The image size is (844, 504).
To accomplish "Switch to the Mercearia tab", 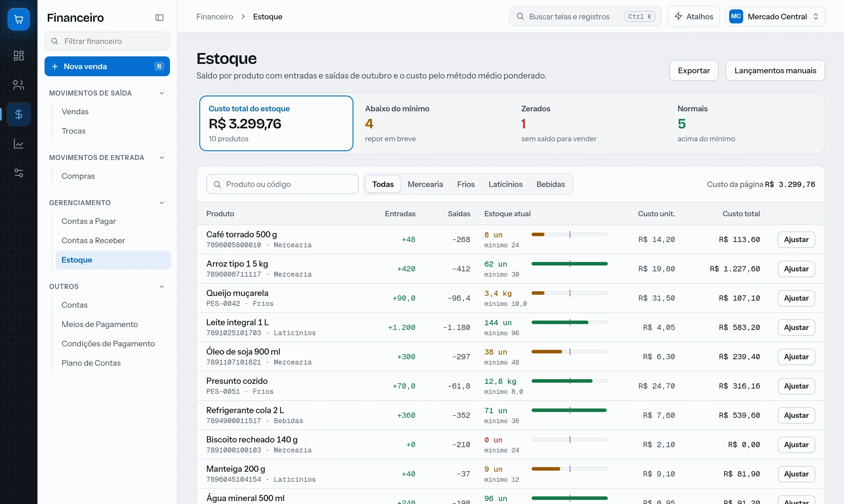I will pyautogui.click(x=425, y=184).
